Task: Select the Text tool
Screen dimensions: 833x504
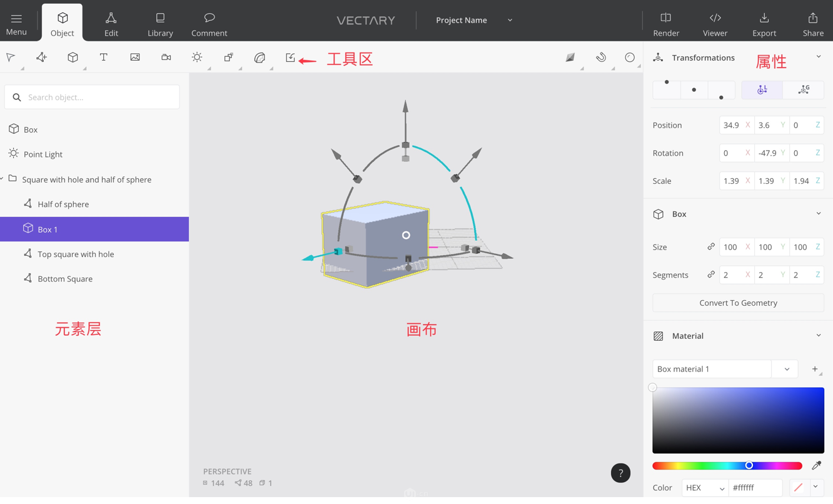Action: tap(104, 58)
